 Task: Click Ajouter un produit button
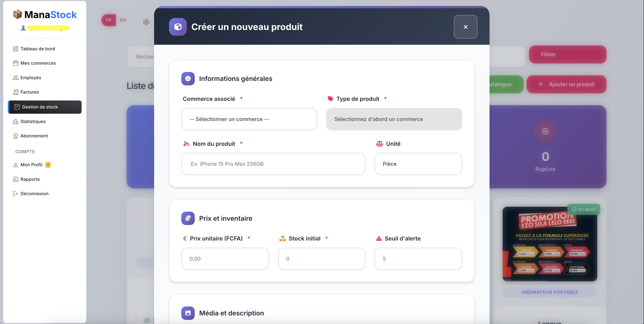(566, 84)
